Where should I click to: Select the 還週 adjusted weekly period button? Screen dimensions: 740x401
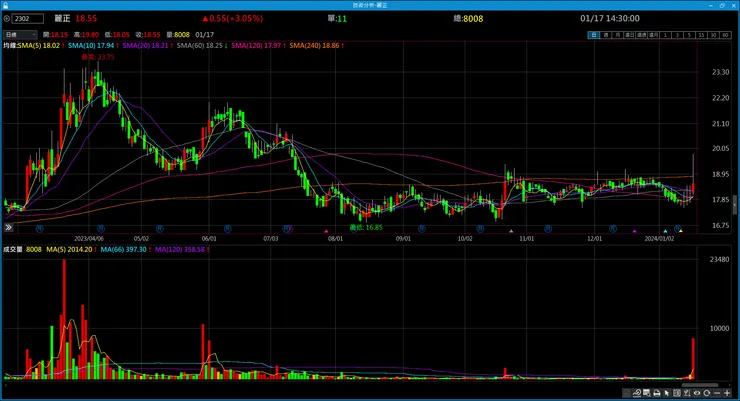coord(641,35)
